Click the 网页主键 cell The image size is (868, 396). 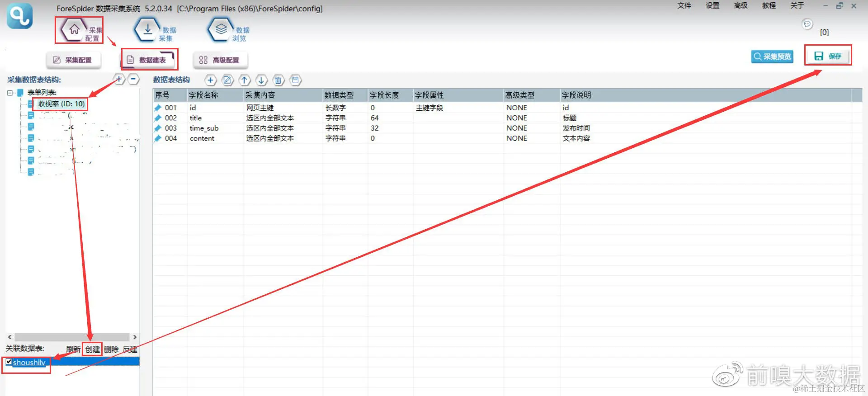click(x=260, y=108)
